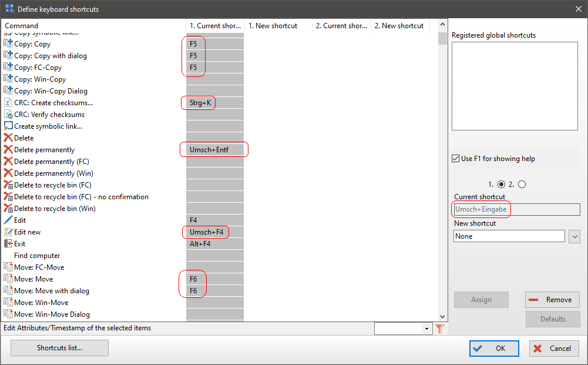Select shortcut slot 2 radio button
Viewport: 588px width, 365px height.
pos(522,184)
